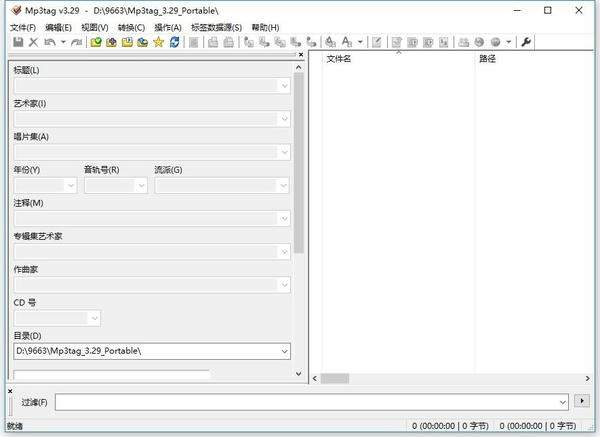Open the 操作(A) menu
The image size is (600, 437).
point(168,28)
